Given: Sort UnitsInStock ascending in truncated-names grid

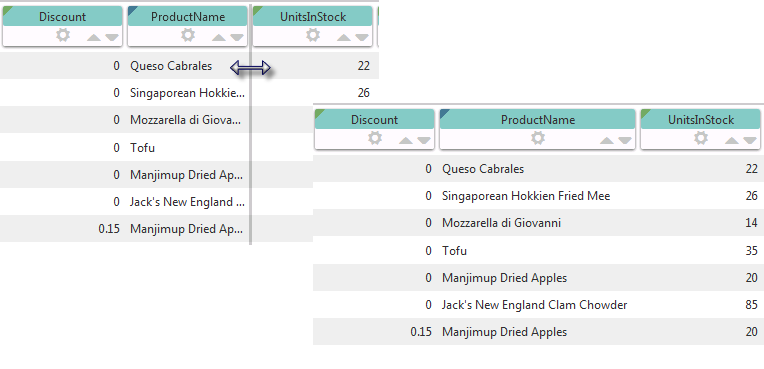Looking at the screenshot, I should coord(344,38).
